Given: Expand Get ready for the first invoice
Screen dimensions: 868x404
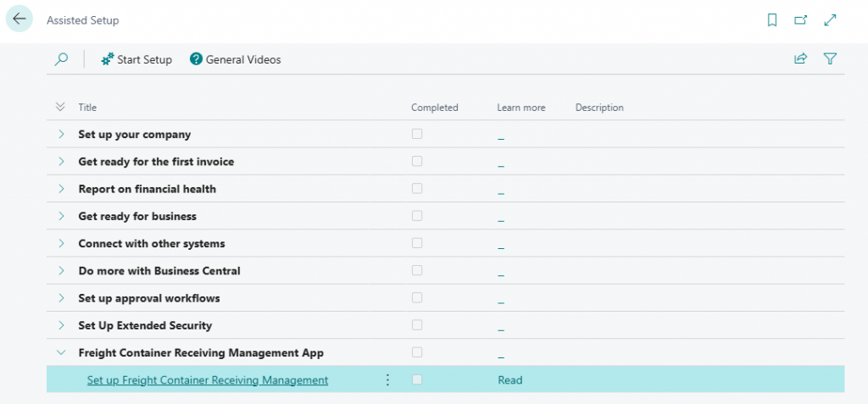Looking at the screenshot, I should pyautogui.click(x=61, y=161).
